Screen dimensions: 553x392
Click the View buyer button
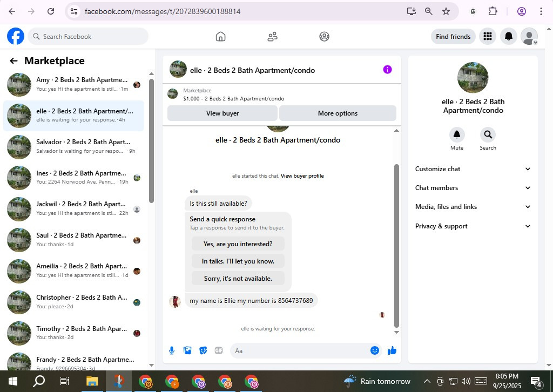pos(222,113)
